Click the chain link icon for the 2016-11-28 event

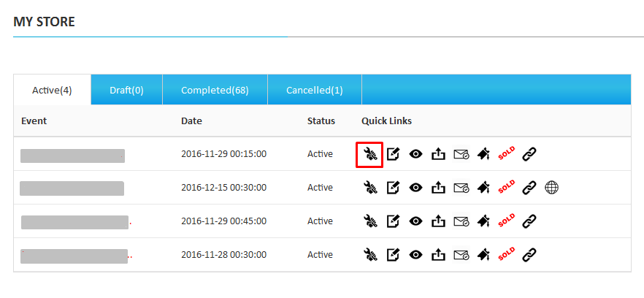(x=529, y=255)
